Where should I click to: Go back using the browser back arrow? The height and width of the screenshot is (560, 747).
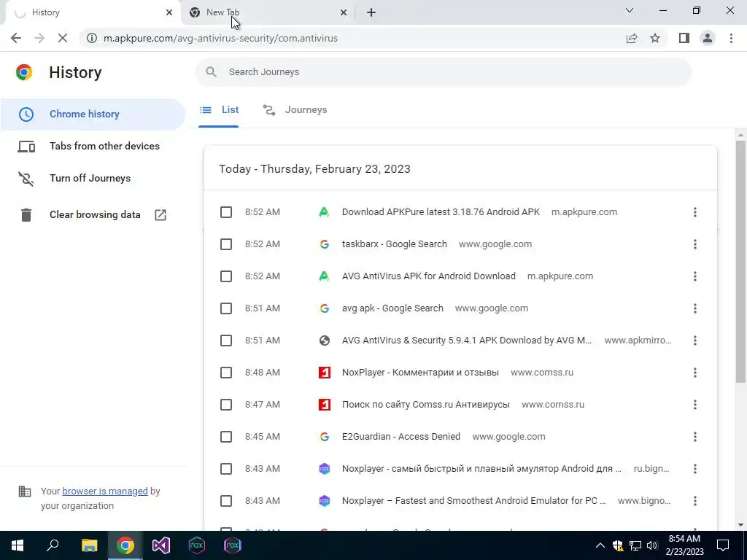(16, 38)
